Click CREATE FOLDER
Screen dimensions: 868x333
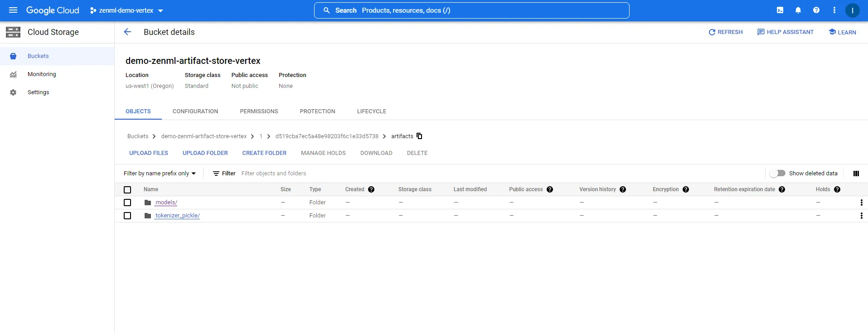[x=264, y=153]
